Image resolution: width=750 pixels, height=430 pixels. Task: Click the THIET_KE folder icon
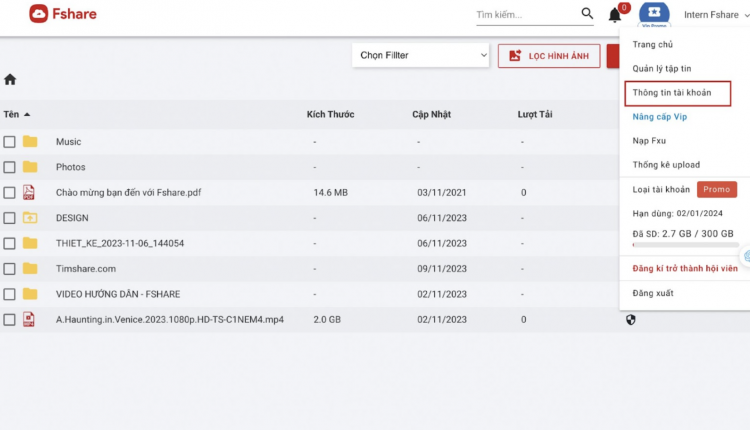[x=30, y=243]
